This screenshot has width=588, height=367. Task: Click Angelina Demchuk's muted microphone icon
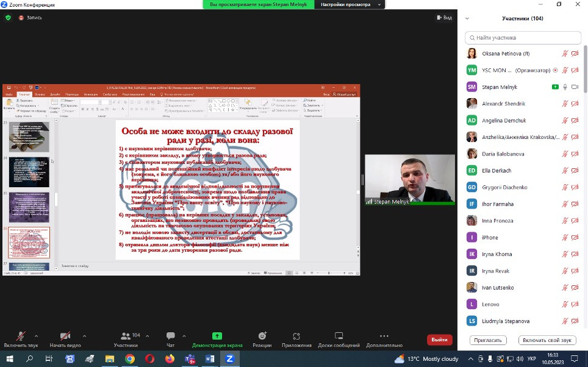click(565, 120)
